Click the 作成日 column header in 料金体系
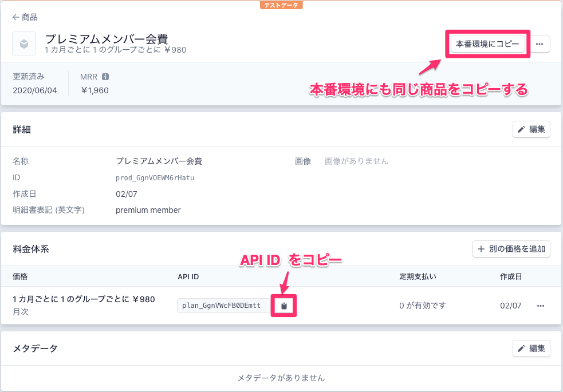Image resolution: width=563 pixels, height=392 pixels. [x=510, y=276]
